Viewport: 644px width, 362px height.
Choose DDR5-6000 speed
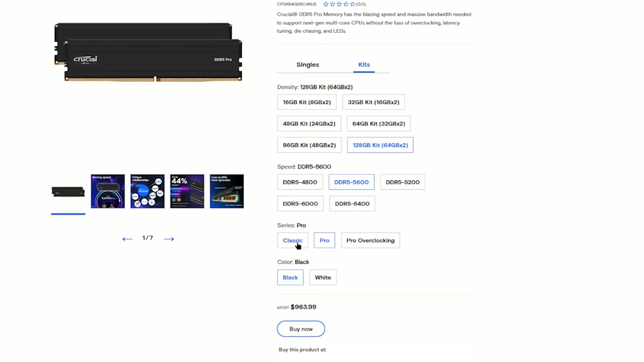click(x=300, y=204)
